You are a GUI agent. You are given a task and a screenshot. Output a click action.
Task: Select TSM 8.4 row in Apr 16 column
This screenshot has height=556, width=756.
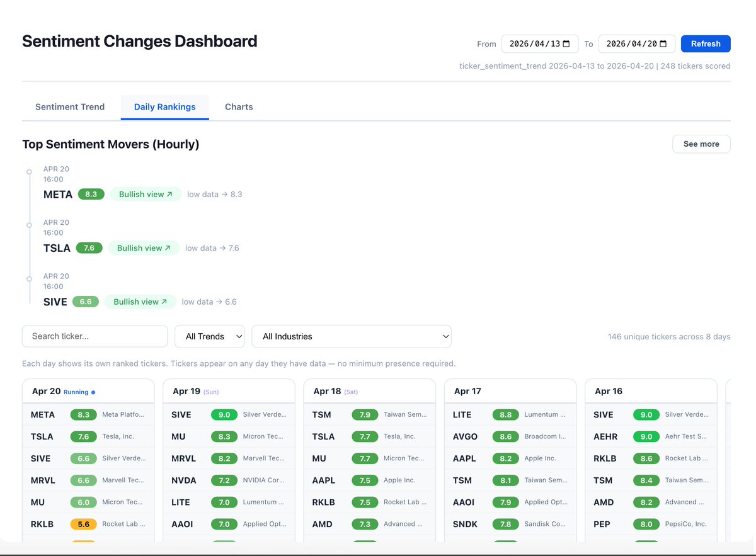tap(651, 480)
